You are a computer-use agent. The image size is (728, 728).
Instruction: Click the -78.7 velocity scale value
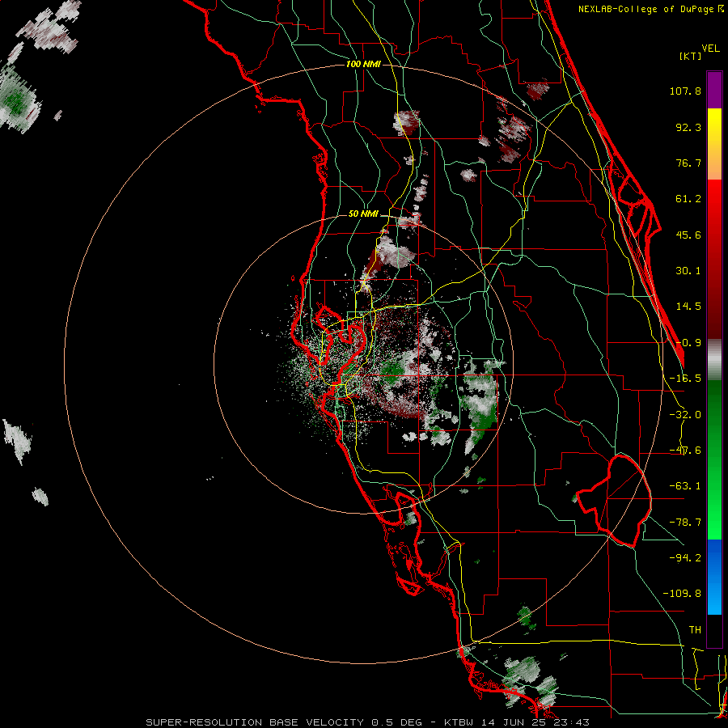685,523
